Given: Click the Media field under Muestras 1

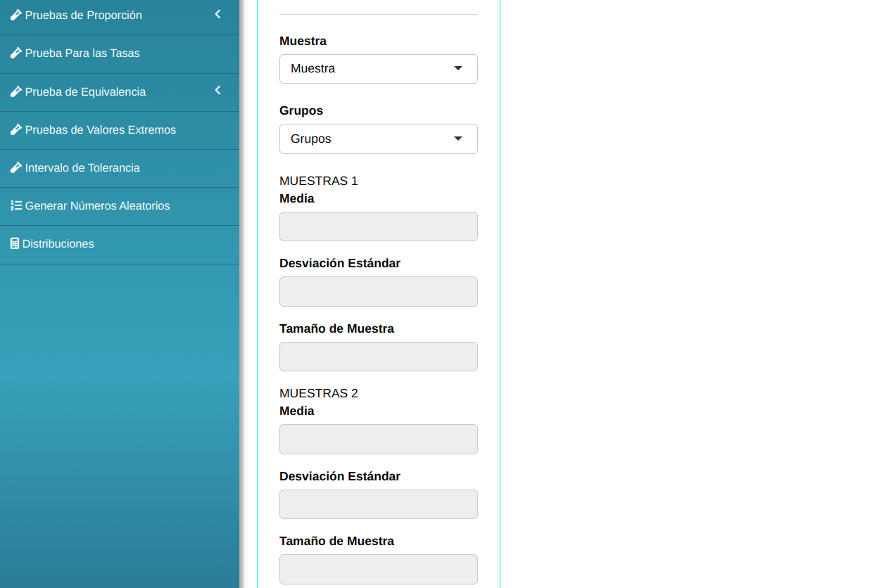Looking at the screenshot, I should point(378,226).
